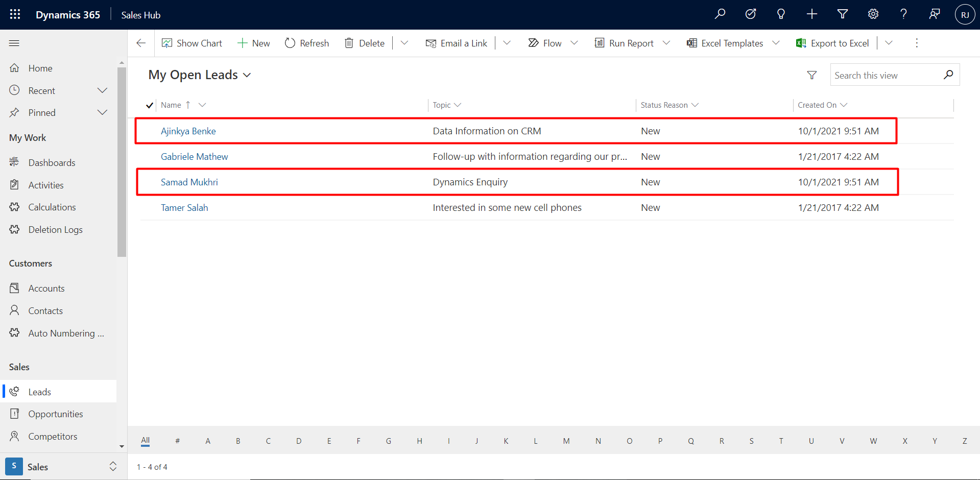Expand the Delete options dropdown arrow
The width and height of the screenshot is (980, 480).
point(404,43)
